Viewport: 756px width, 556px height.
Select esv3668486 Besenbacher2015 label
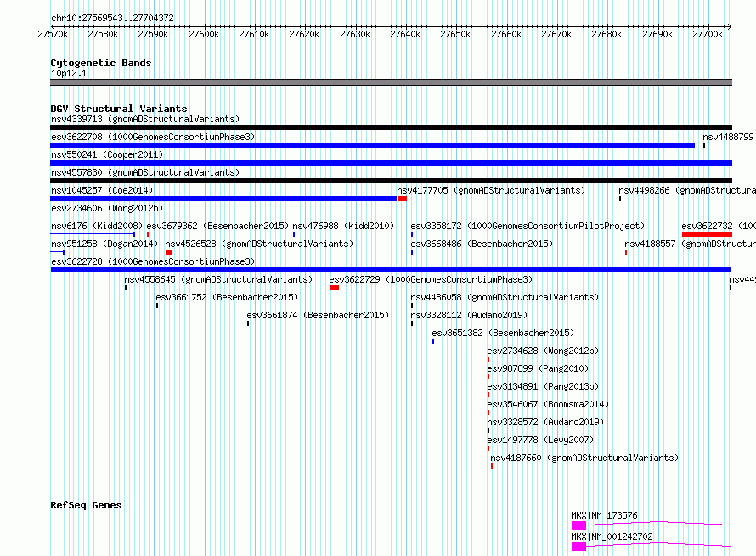pos(482,244)
